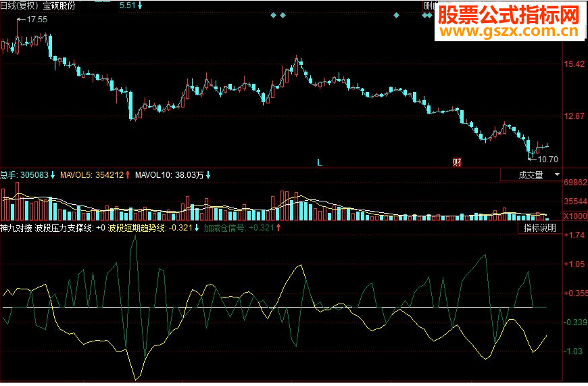Click the red arrow after 加减仓信号 value

point(278,228)
